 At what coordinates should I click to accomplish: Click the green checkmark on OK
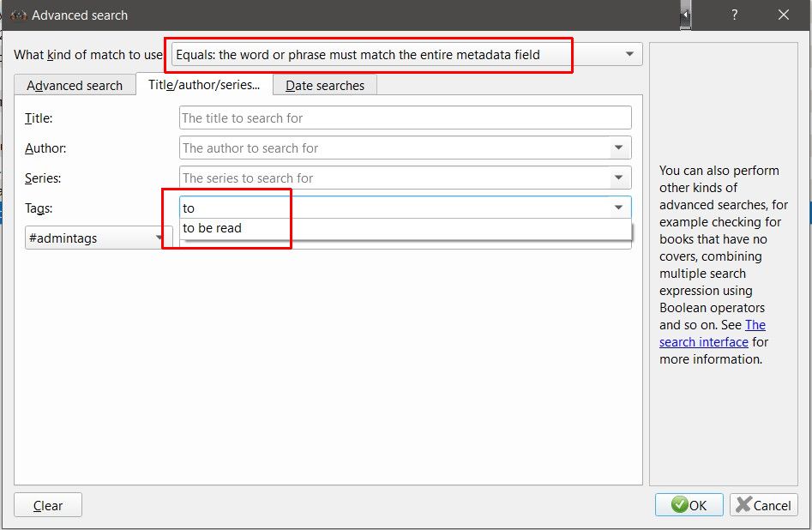click(680, 505)
